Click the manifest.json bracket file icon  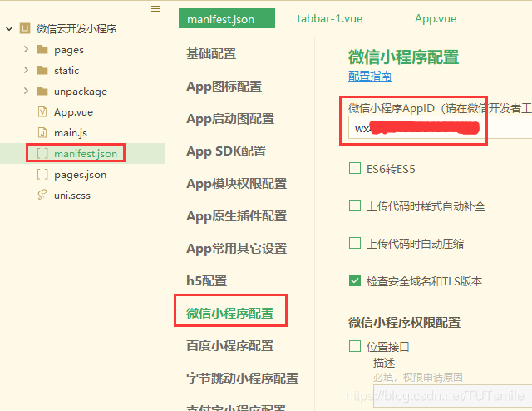42,154
